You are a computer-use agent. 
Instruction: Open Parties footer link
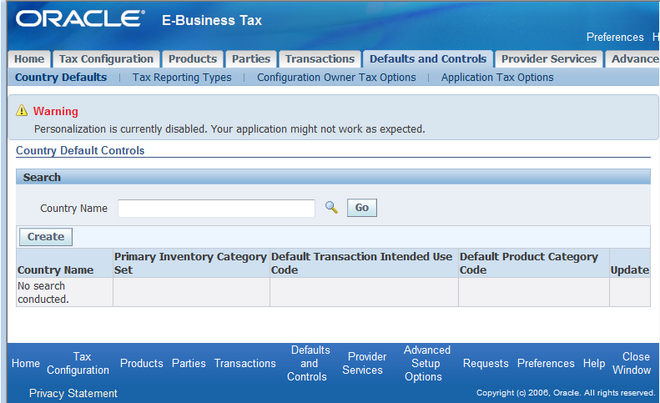coord(189,363)
